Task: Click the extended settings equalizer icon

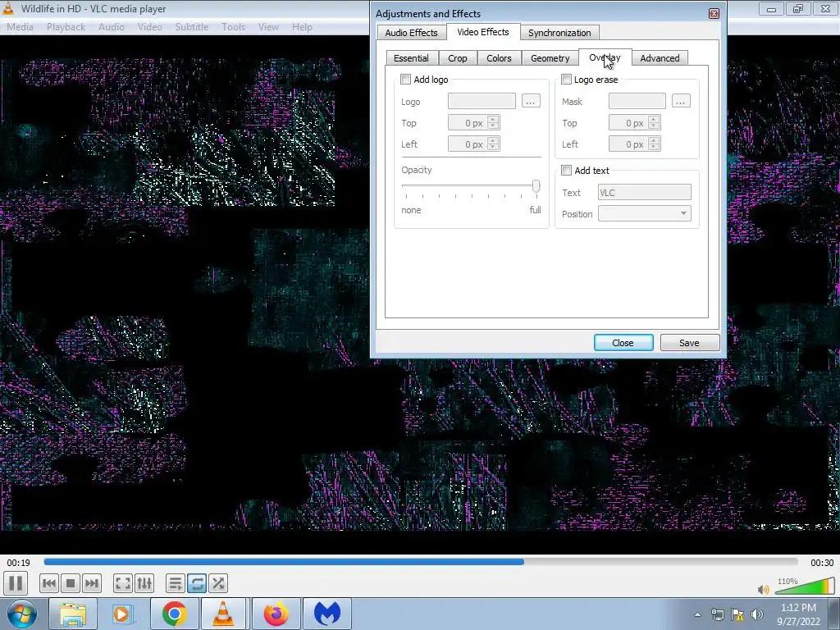Action: (x=144, y=583)
